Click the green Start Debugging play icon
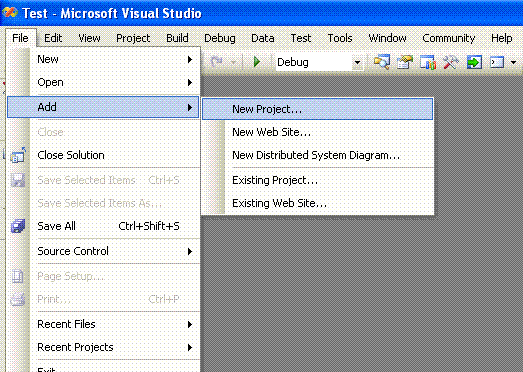This screenshot has width=523, height=372. [x=256, y=62]
